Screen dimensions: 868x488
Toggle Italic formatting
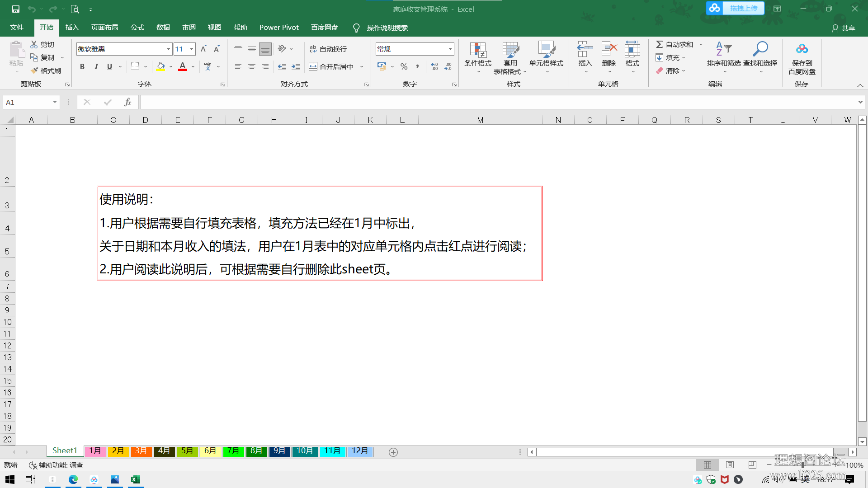96,66
